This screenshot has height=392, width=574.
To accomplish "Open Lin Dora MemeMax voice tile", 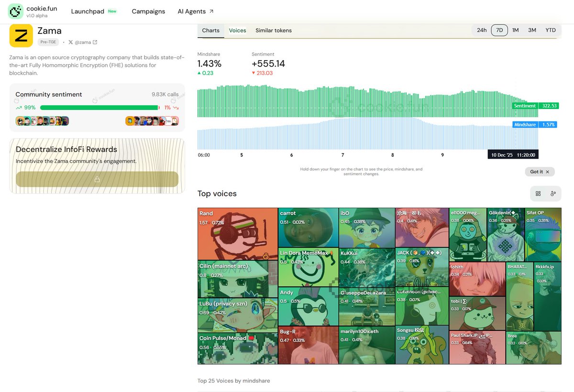I will coord(308,267).
